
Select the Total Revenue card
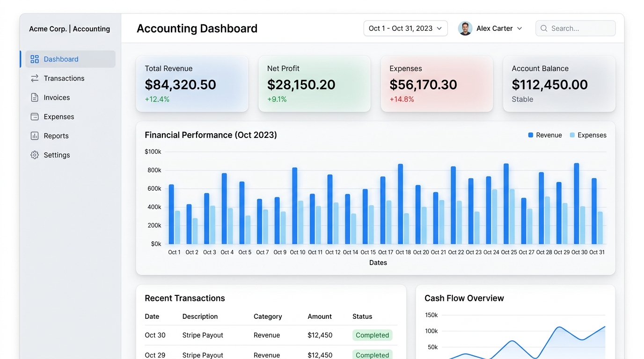coord(192,84)
